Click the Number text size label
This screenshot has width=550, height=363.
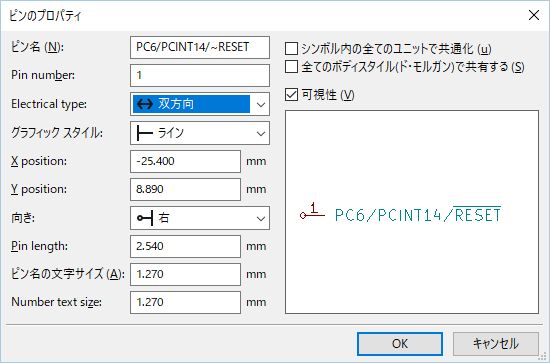(56, 302)
